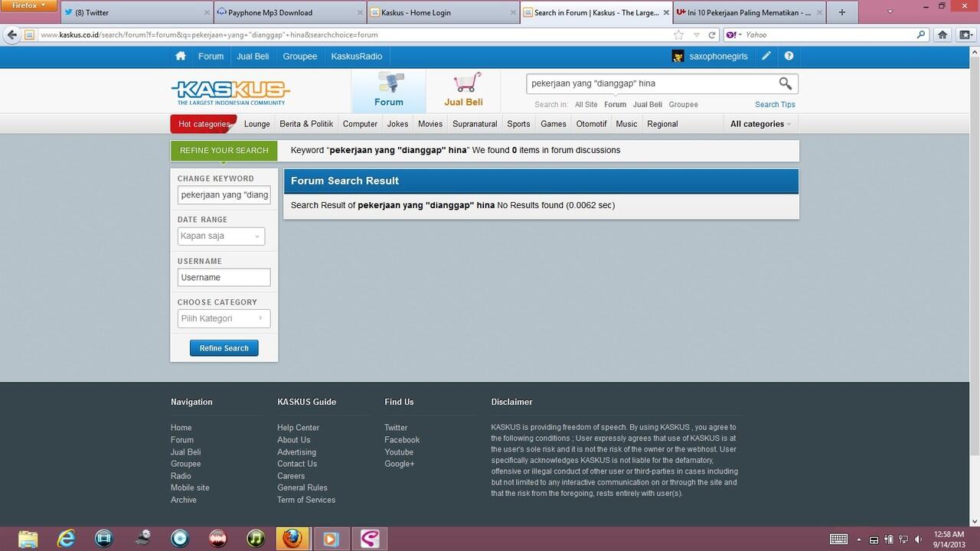This screenshot has width=980, height=551.
Task: Open the Pilih Kategori dropdown
Action: point(224,318)
